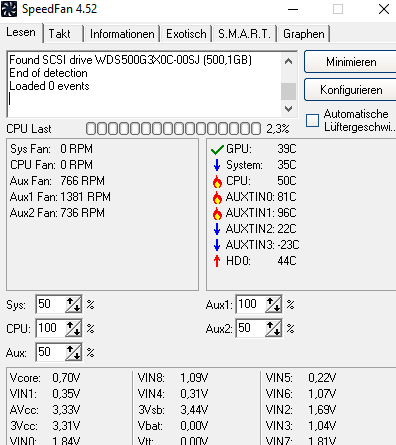396x445 pixels.
Task: Select the 'CPU Fan: 0 RPM' reading
Action: point(51,165)
